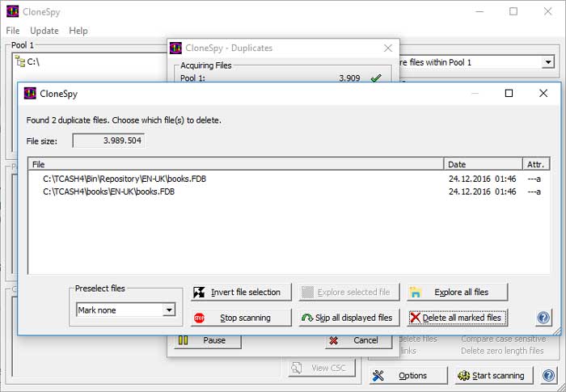Image resolution: width=566 pixels, height=392 pixels.
Task: Close the front CloneSpy dialog
Action: coord(543,94)
